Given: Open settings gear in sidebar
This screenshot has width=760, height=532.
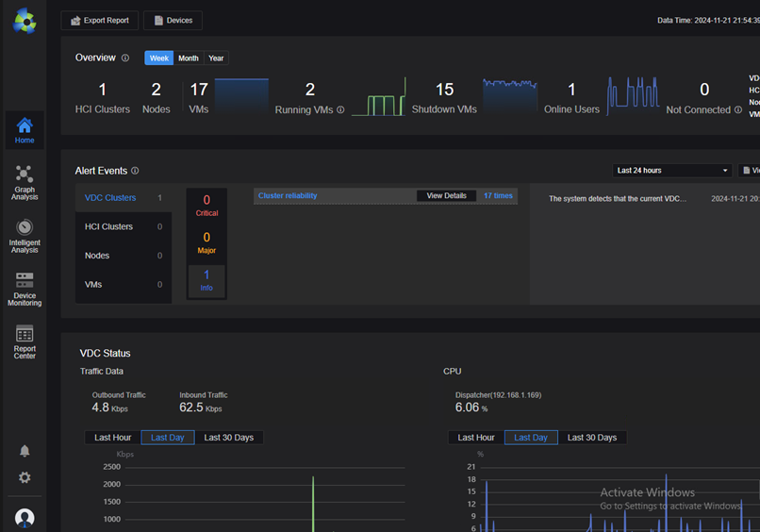Looking at the screenshot, I should [x=25, y=478].
